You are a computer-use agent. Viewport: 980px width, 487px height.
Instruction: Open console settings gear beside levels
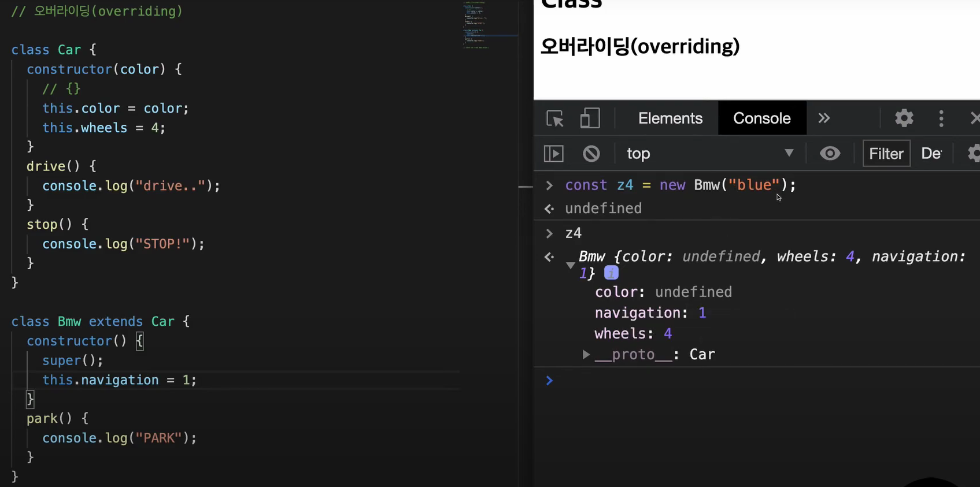974,154
